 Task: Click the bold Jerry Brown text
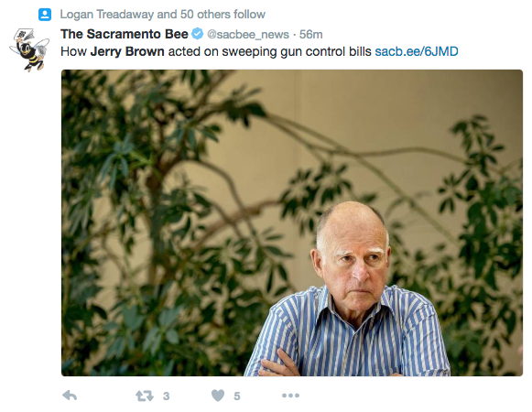pos(127,51)
